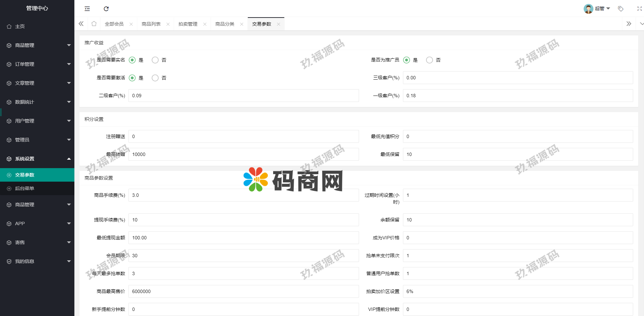Click the 商品手续费(%) input field
This screenshot has height=316, width=644.
[x=243, y=195]
